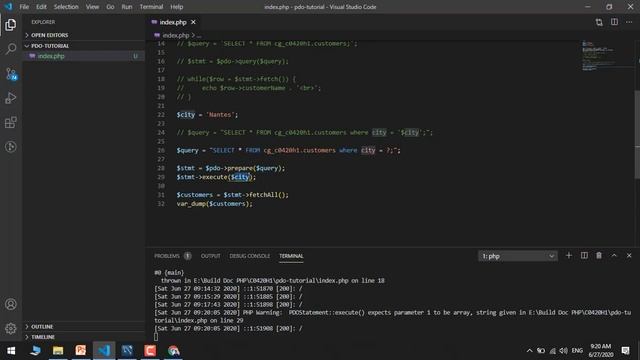
Task: Close the terminal panel
Action: 629,256
